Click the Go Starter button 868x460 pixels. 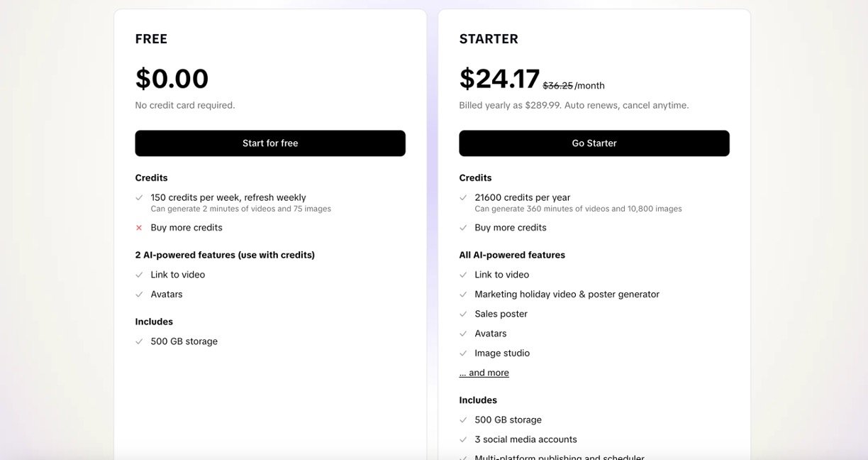[594, 143]
